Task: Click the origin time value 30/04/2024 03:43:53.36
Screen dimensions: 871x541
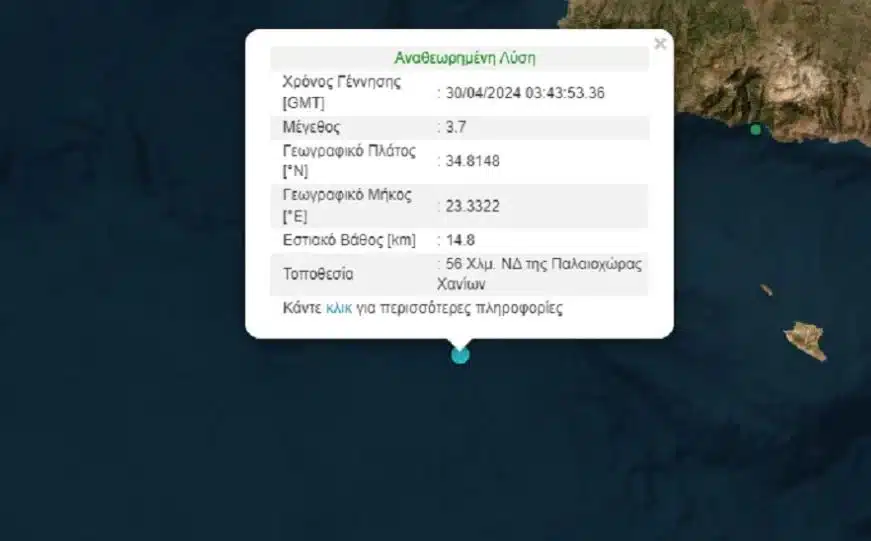Action: point(525,93)
